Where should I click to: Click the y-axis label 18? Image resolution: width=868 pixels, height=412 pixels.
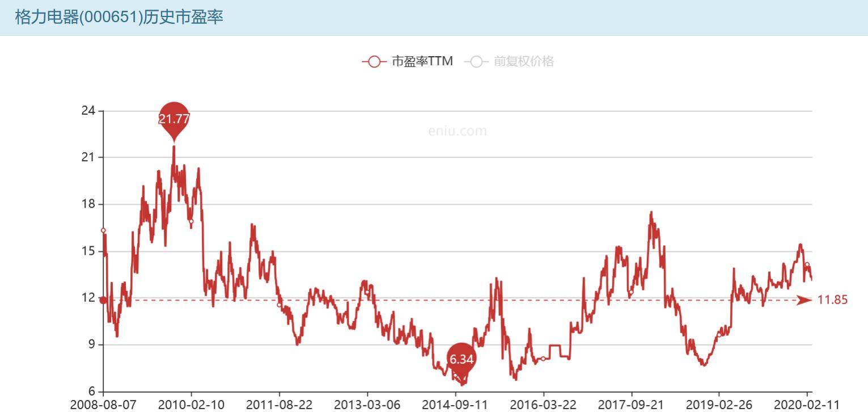tap(88, 204)
